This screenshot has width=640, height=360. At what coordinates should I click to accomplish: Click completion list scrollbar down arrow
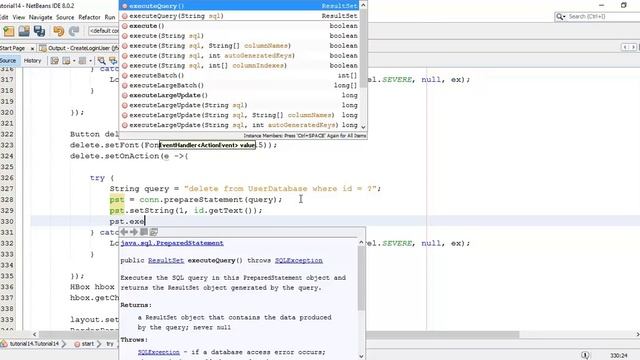click(x=363, y=127)
